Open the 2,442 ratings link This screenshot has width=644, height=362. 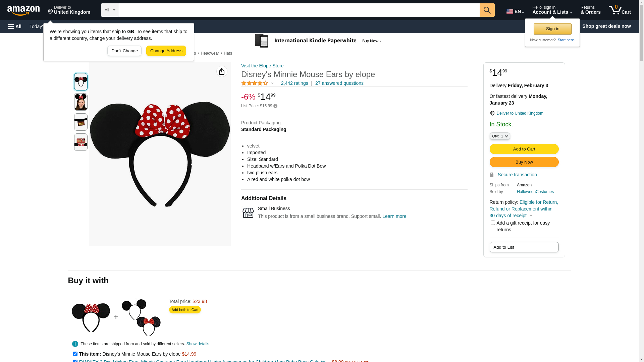coord(294,83)
